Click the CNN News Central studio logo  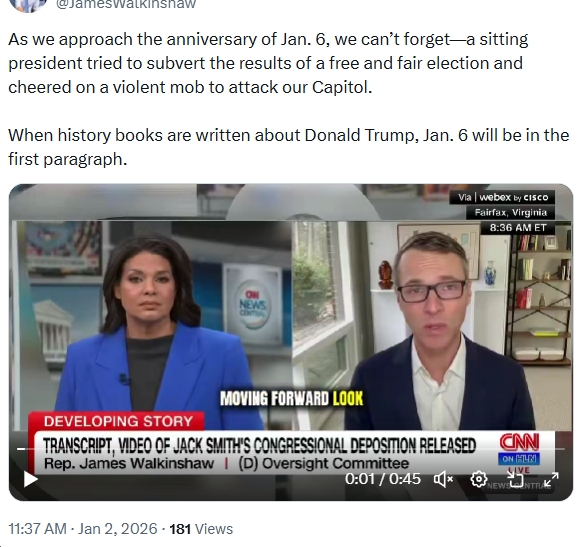tap(252, 305)
